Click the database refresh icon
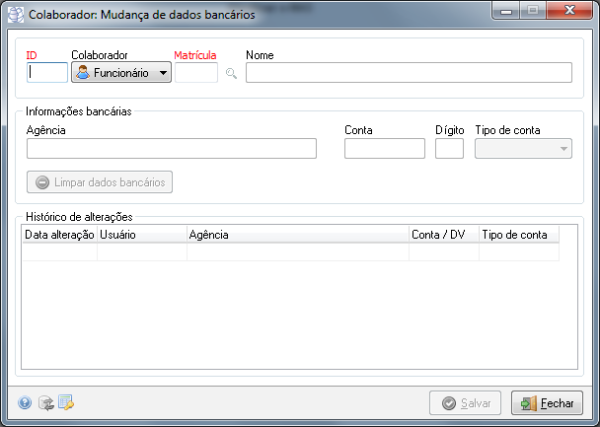This screenshot has width=600, height=427. click(x=45, y=403)
